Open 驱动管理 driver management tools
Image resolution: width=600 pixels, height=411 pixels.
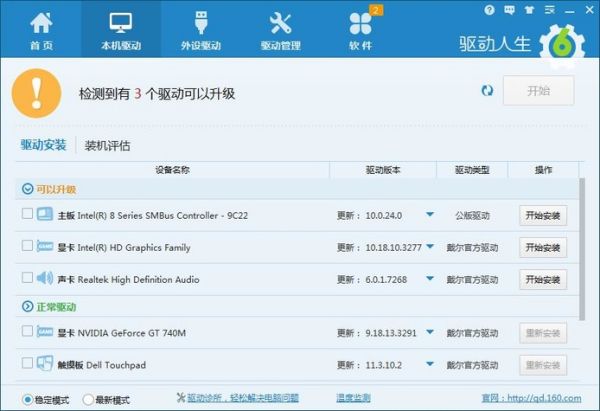click(x=280, y=30)
